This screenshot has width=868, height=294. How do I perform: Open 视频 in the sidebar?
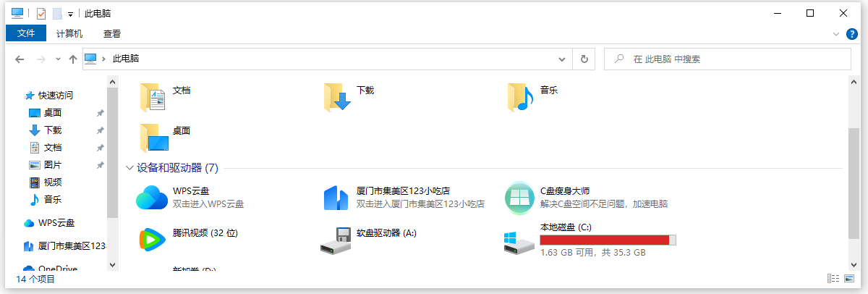(x=53, y=182)
